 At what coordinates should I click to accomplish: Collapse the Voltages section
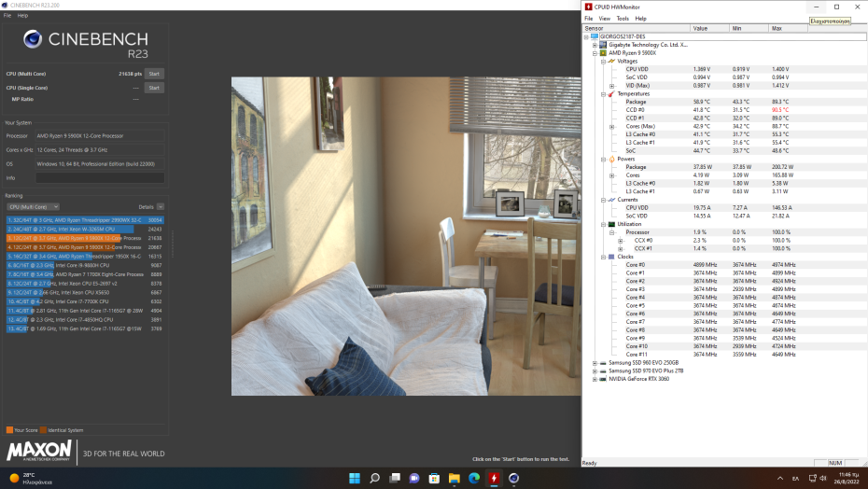click(603, 62)
